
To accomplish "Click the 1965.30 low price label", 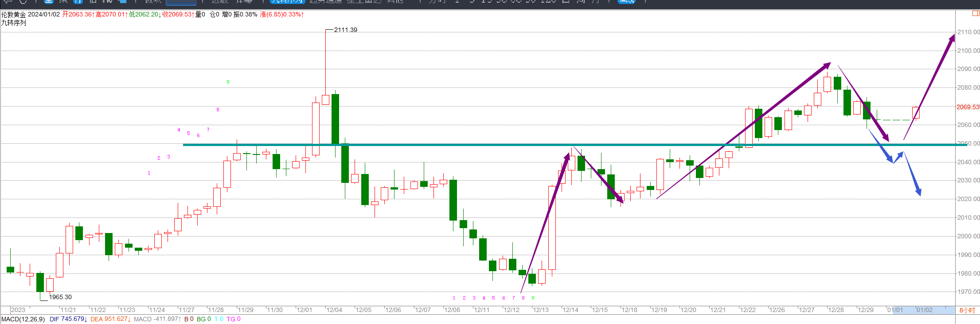I will point(60,297).
